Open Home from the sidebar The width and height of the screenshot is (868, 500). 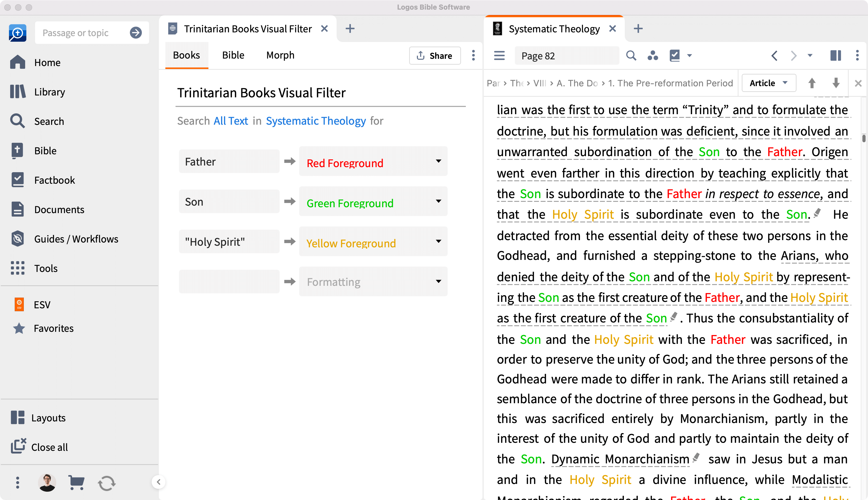coord(35,63)
